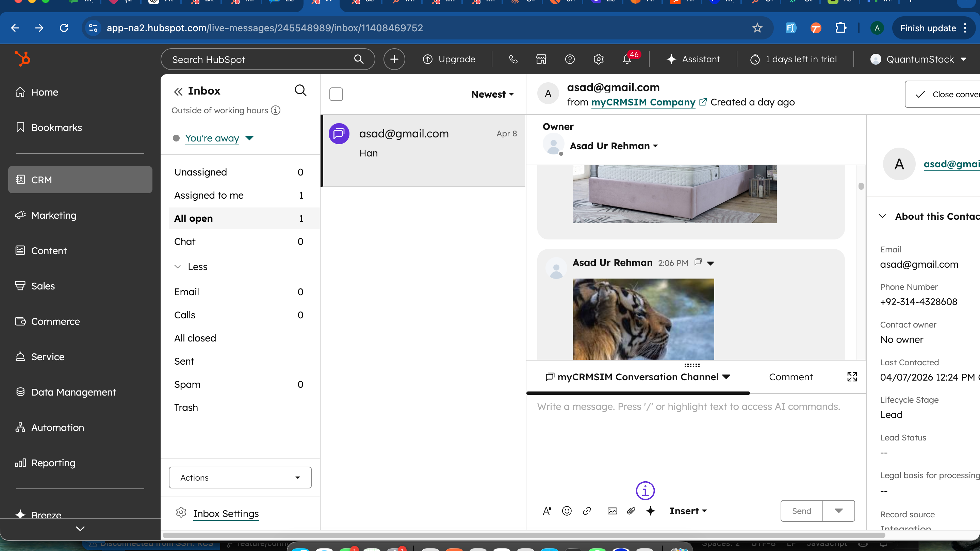980x551 pixels.
Task: Open QuantumStack account menu
Action: coord(918,59)
